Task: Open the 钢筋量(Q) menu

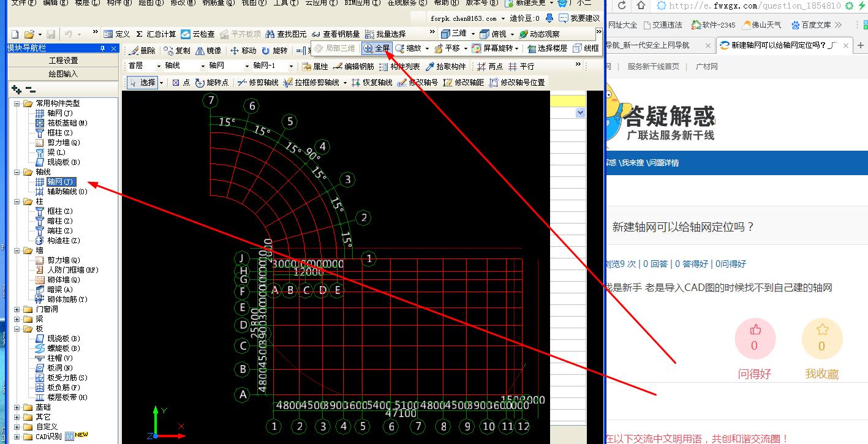Action: (219, 3)
